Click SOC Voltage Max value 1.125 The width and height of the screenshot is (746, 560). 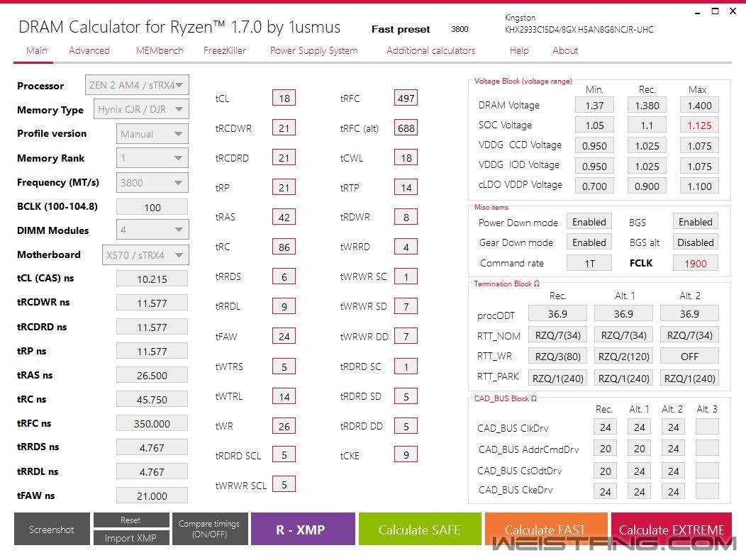tap(699, 125)
